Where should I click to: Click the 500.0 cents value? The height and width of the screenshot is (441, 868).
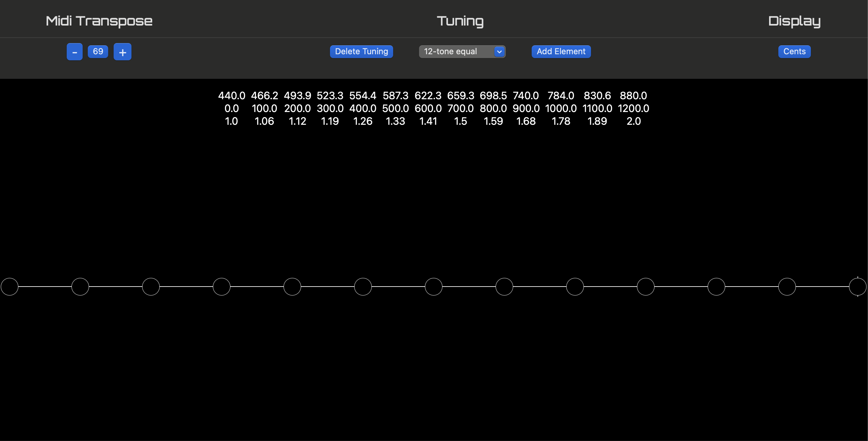tap(395, 108)
